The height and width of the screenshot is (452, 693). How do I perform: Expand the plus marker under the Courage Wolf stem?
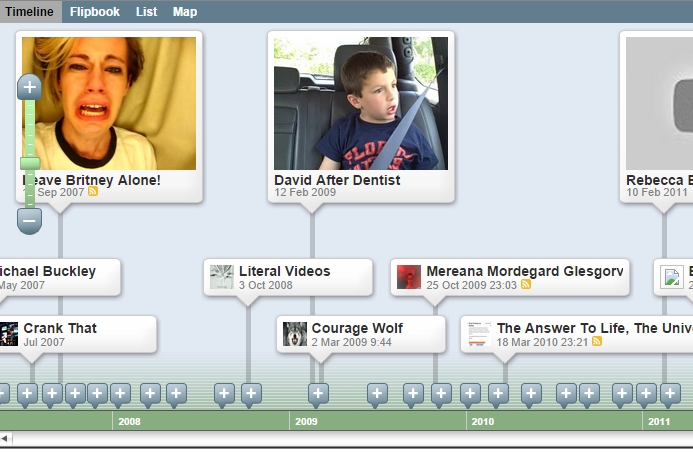click(318, 394)
